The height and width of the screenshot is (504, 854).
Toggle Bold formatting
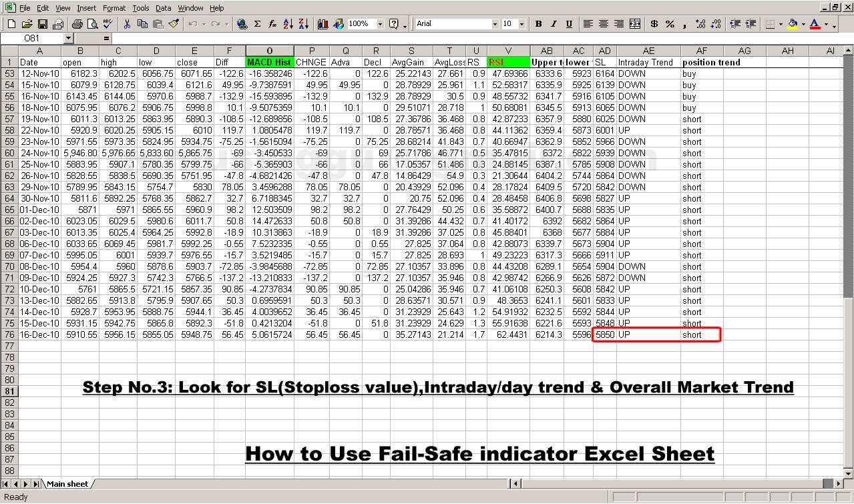539,24
